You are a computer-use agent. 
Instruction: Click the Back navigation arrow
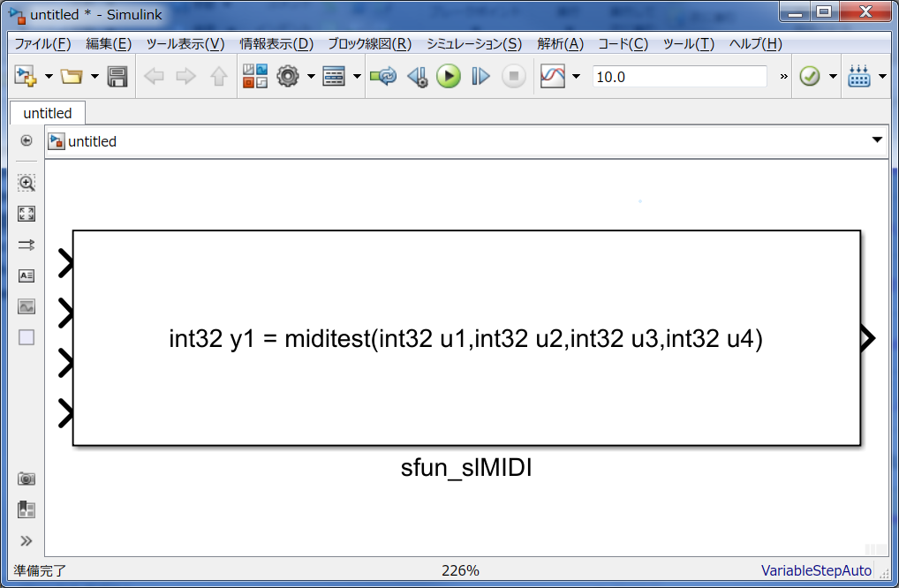click(154, 76)
